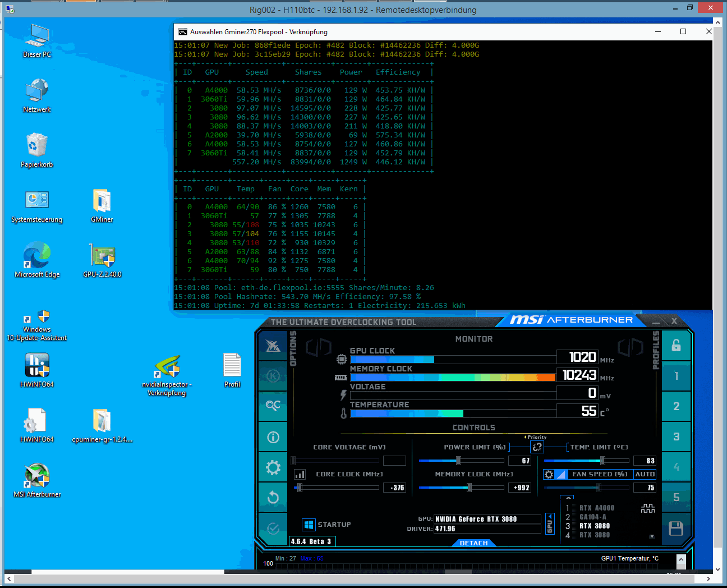Select Afterburner profile slot 4
Image resolution: width=727 pixels, height=588 pixels.
pyautogui.click(x=676, y=467)
